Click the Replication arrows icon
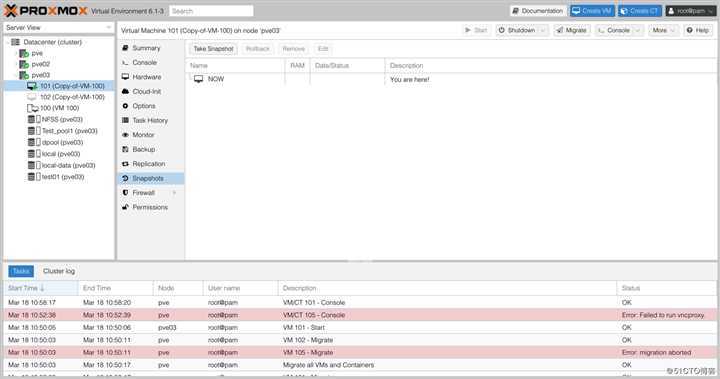 click(x=125, y=164)
